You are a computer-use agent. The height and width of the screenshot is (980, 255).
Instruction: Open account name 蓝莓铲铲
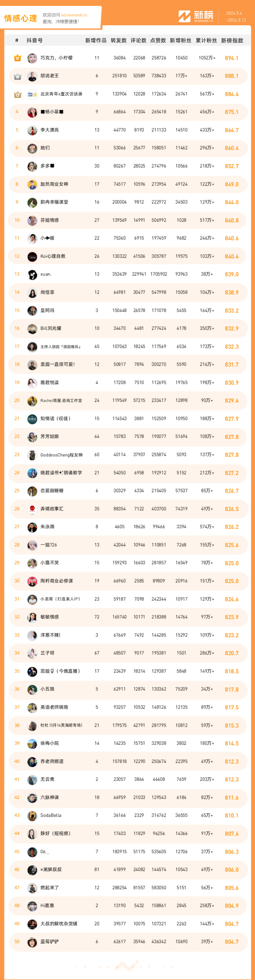[x=50, y=942]
